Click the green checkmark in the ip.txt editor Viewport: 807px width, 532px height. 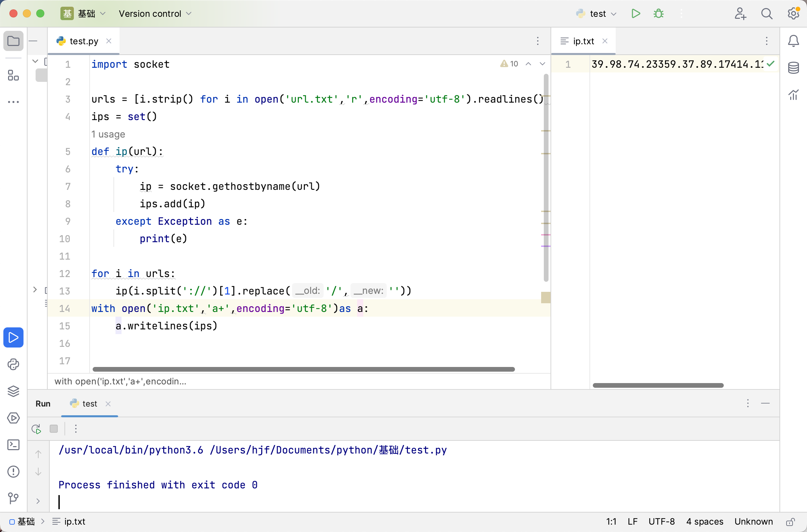click(x=770, y=64)
